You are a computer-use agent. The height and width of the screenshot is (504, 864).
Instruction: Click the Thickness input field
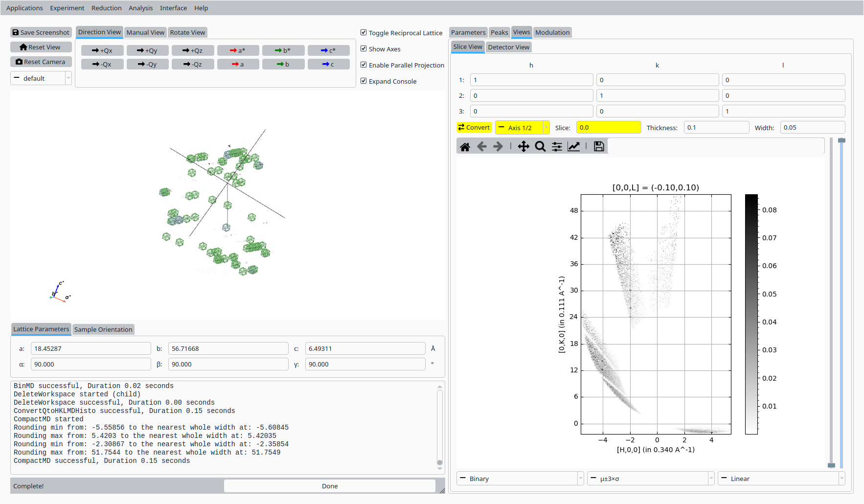716,128
